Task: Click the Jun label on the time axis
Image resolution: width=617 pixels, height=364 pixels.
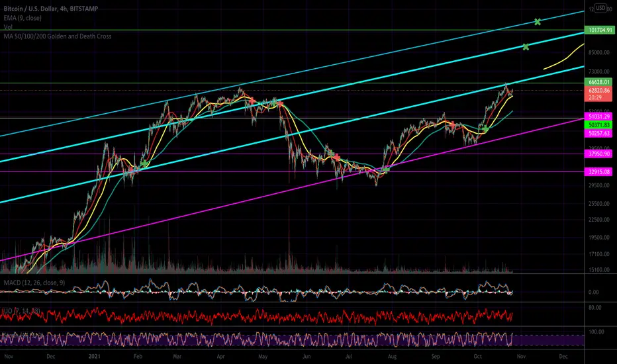Action: [x=307, y=357]
